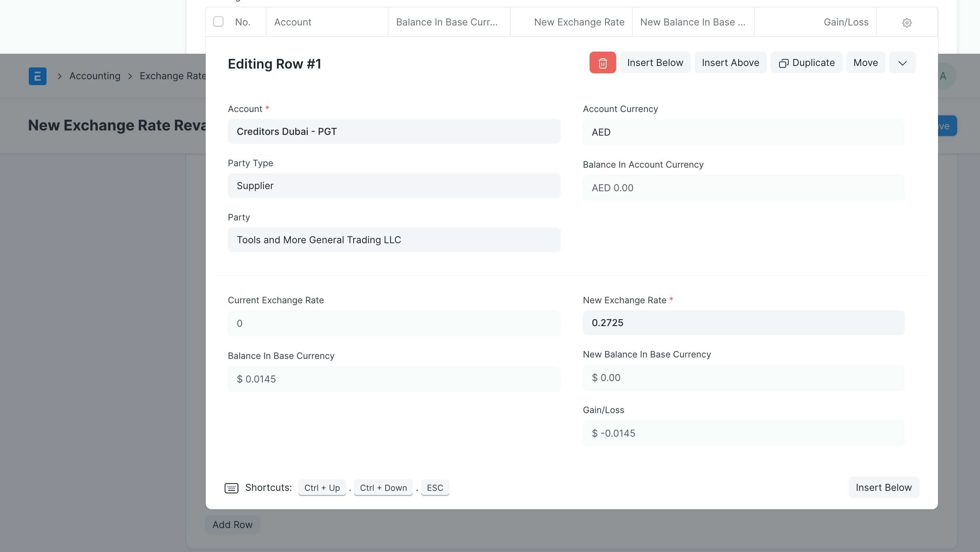
Task: Click the Gain/Loss value $ -0.0145
Action: (x=743, y=433)
